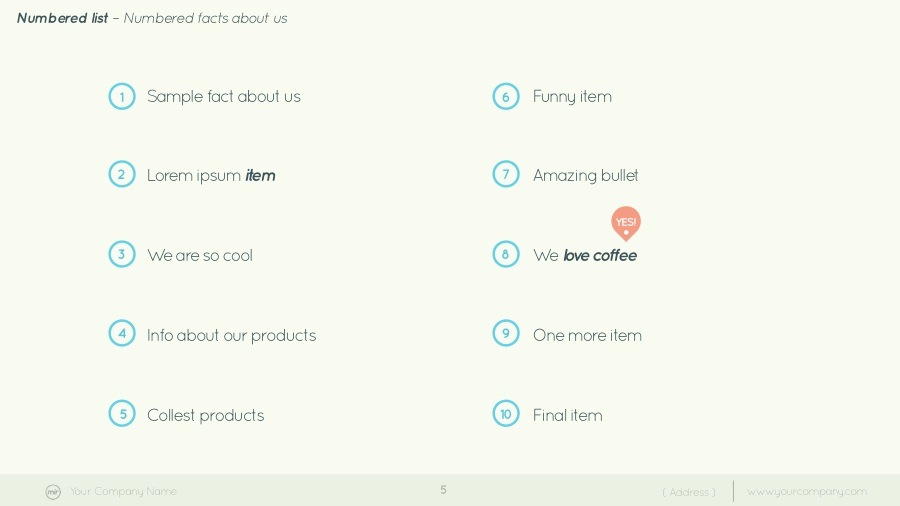Click the www.yourcompany.com link
Screen dimensions: 900x506
tap(807, 492)
